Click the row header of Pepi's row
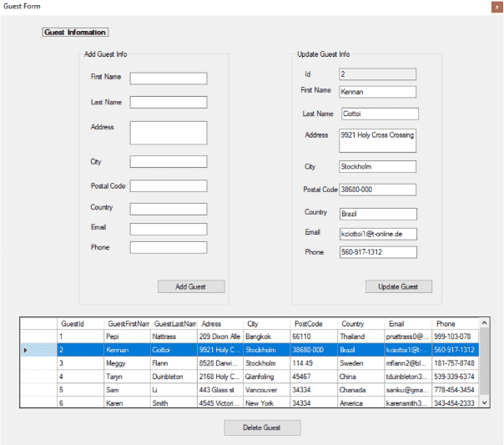This screenshot has width=504, height=445. click(x=38, y=336)
